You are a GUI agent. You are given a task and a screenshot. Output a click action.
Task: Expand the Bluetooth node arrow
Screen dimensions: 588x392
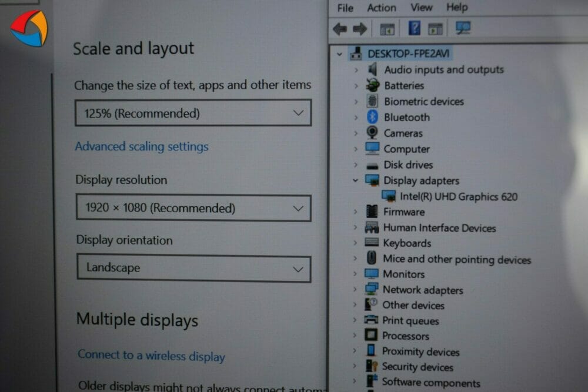[356, 118]
